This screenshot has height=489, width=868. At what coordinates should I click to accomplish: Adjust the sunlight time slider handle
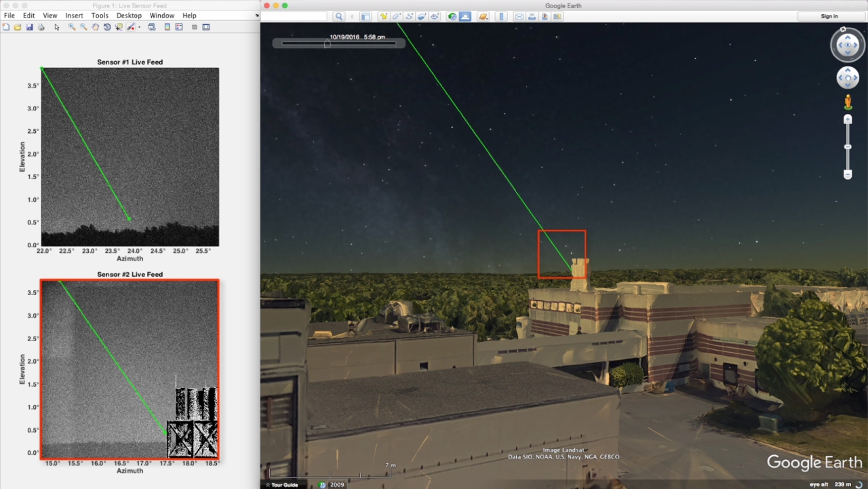[328, 43]
